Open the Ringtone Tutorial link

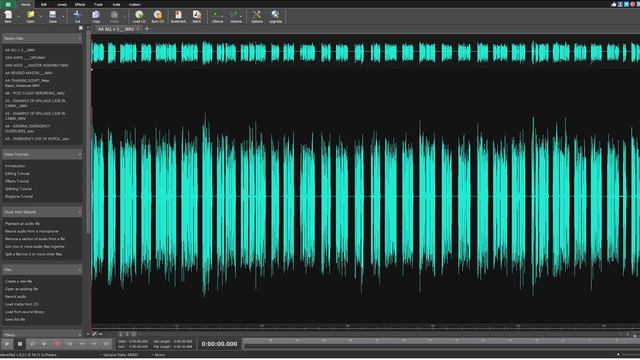19,197
